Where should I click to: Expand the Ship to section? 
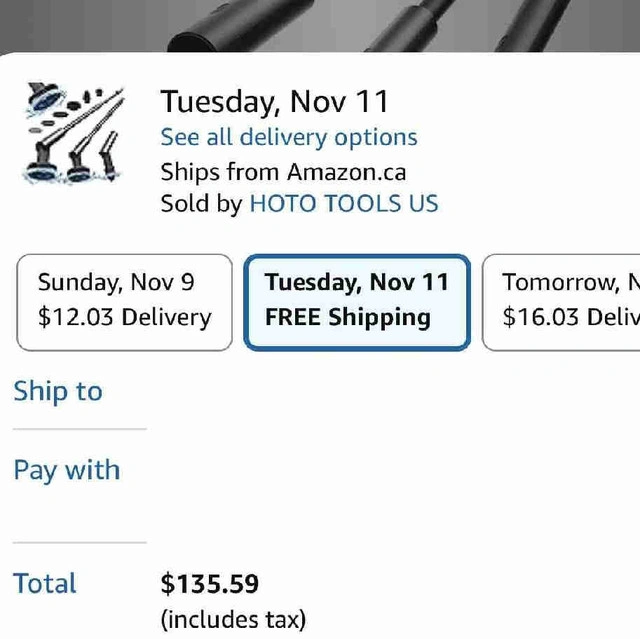(x=58, y=391)
